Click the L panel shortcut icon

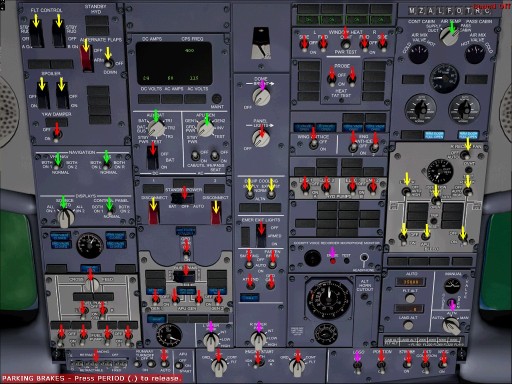(x=440, y=11)
